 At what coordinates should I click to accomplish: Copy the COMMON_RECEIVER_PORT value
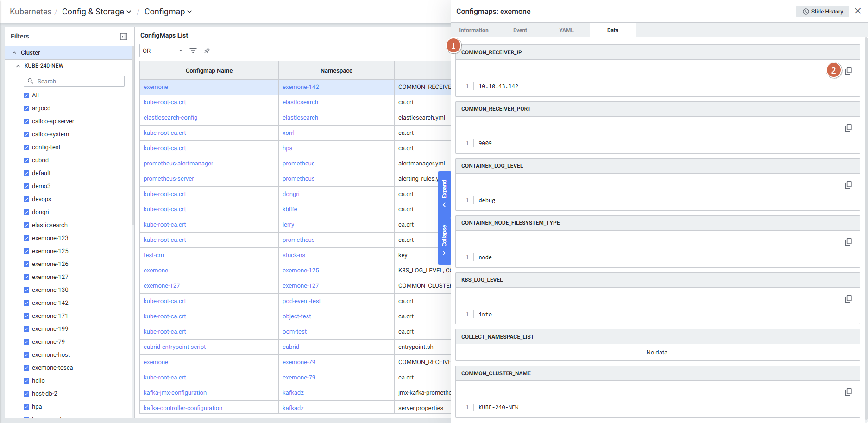[848, 128]
